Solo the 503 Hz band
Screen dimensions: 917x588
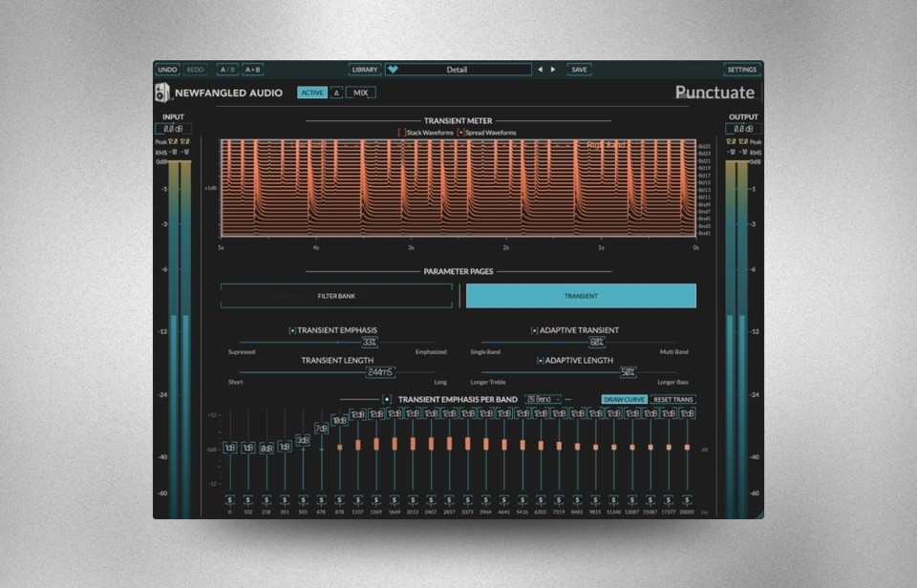tap(303, 500)
